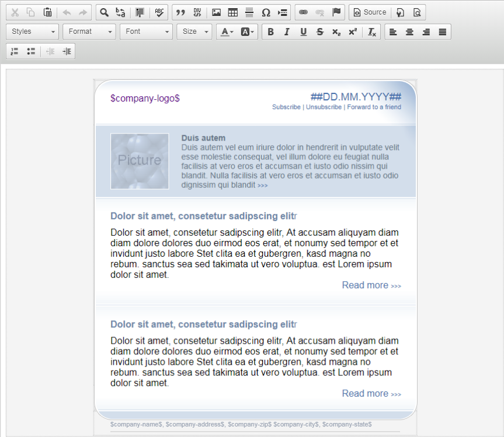The image size is (504, 437).
Task: Click Forward to a friend link
Action: coord(374,107)
